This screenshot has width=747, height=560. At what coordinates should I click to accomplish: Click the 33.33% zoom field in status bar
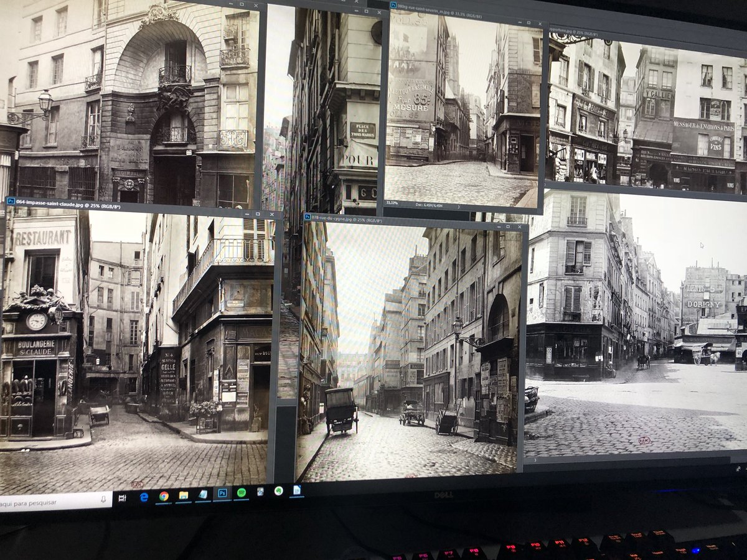392,202
